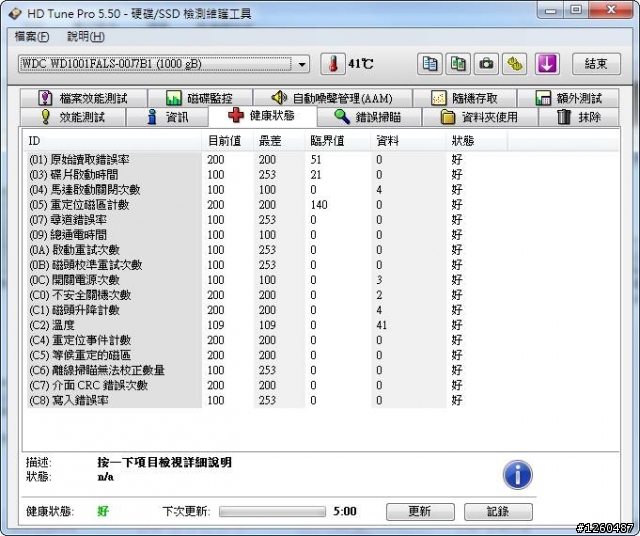This screenshot has width=640, height=536.
Task: Click the purple down-arrow icon
Action: [547, 64]
